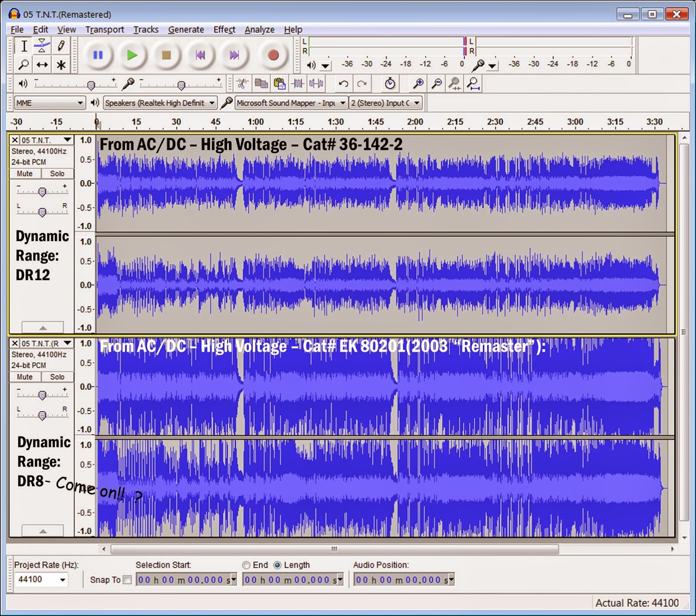Select the Draw pencil tool
This screenshot has width=696, height=616.
tap(61, 46)
